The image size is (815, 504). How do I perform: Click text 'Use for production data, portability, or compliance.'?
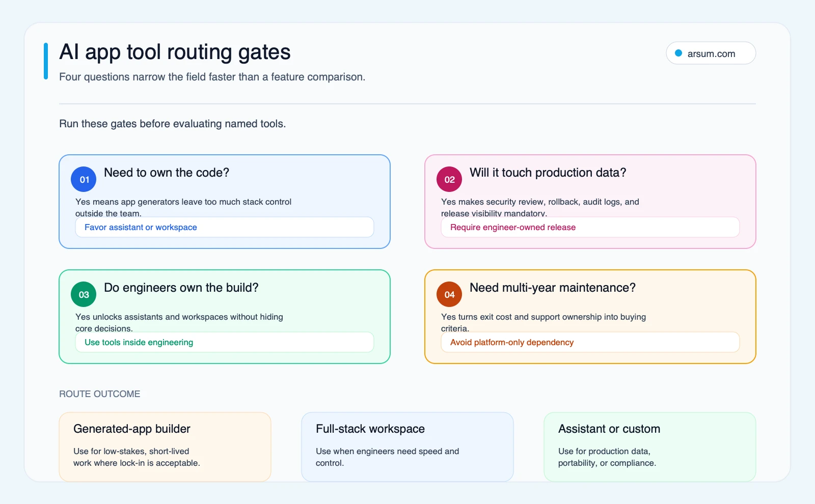pyautogui.click(x=607, y=457)
